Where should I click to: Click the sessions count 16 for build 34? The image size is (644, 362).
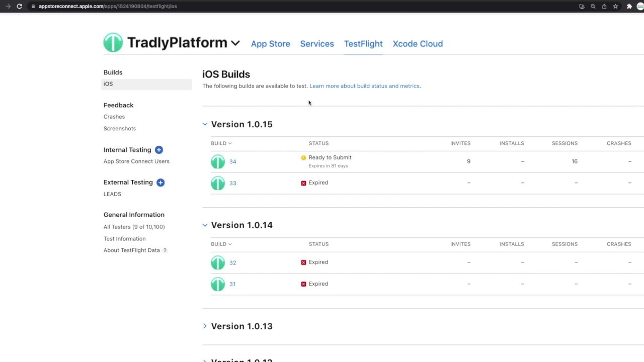point(574,161)
